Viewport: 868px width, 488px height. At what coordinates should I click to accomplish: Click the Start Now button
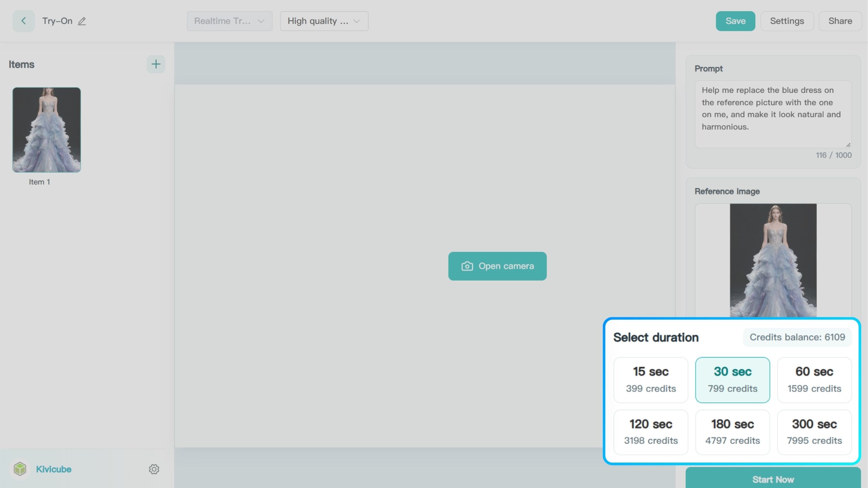(773, 479)
